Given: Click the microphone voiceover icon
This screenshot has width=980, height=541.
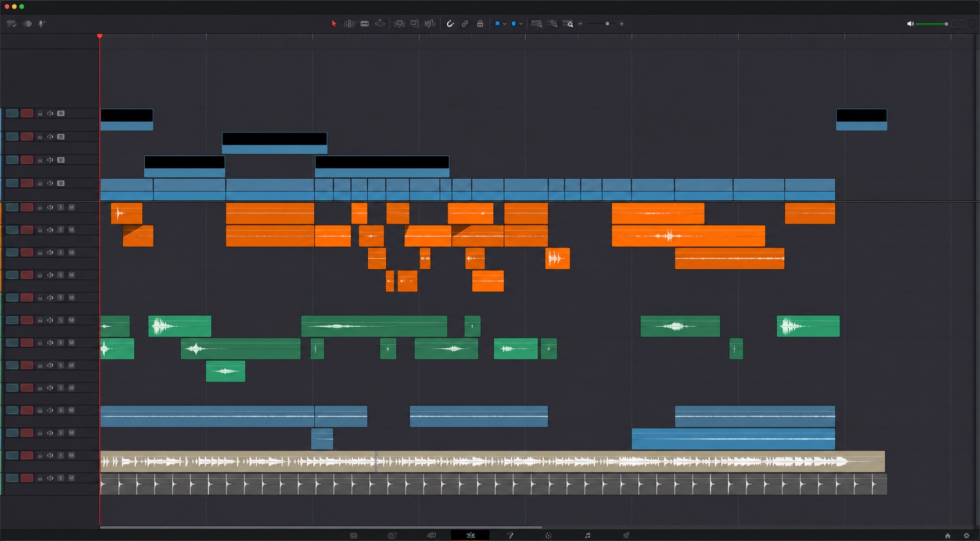Looking at the screenshot, I should pyautogui.click(x=42, y=24).
